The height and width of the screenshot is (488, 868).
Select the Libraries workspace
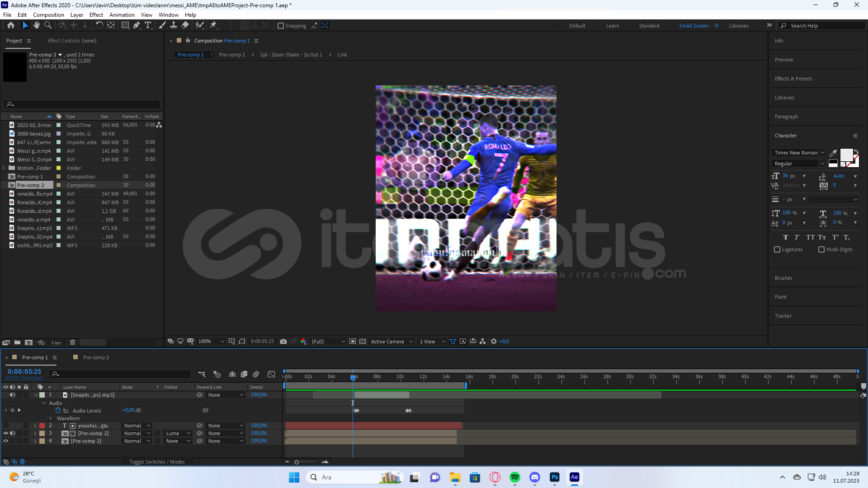point(739,26)
